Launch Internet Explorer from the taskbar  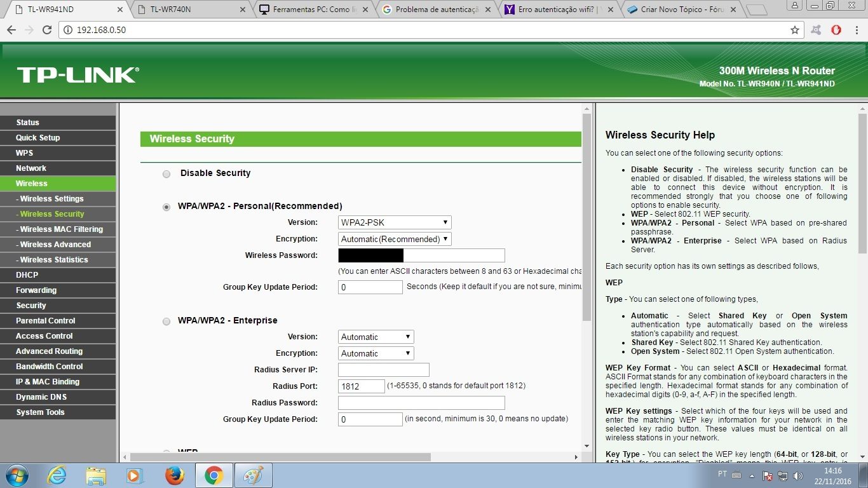[57, 475]
